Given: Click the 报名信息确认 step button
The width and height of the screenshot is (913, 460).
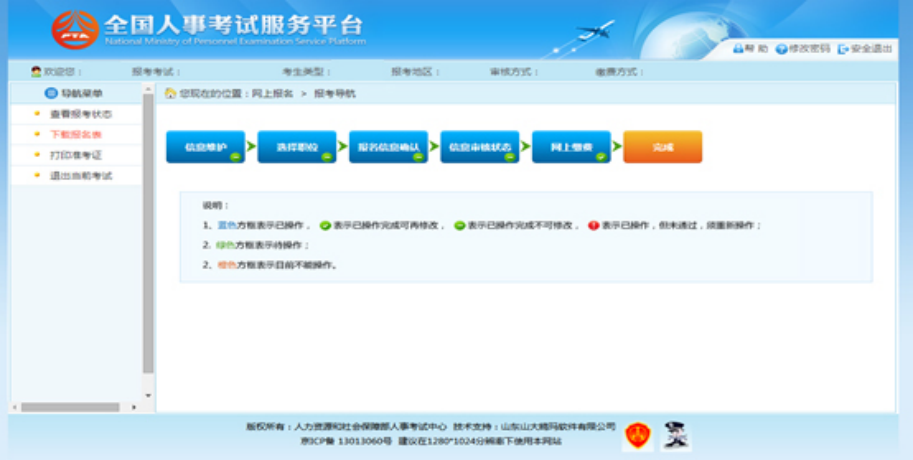Looking at the screenshot, I should coord(388,147).
